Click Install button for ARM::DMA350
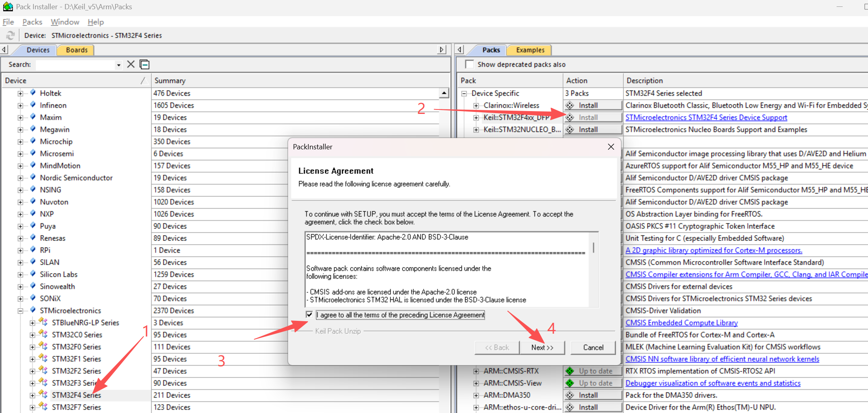868x413 pixels. 593,395
